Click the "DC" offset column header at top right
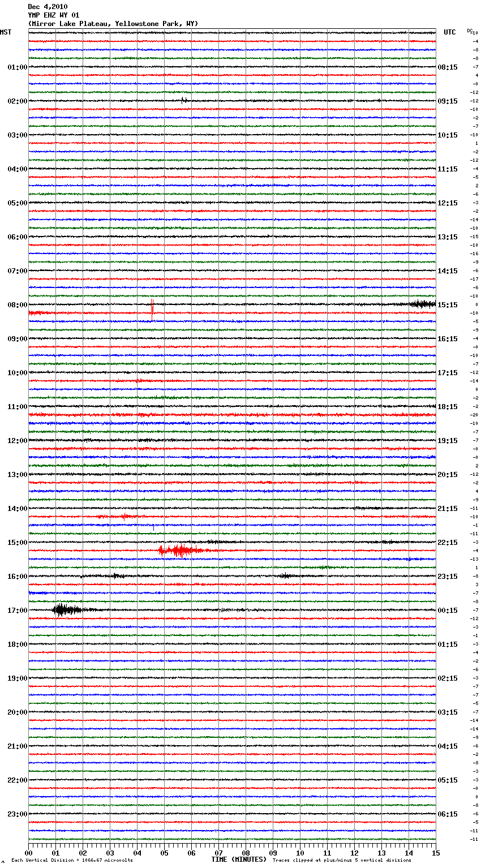 470,31
